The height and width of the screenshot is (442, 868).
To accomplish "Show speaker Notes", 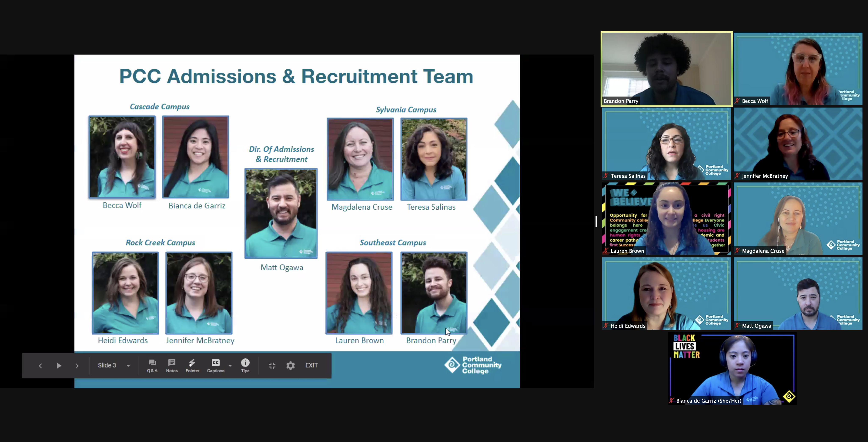I will tap(171, 365).
